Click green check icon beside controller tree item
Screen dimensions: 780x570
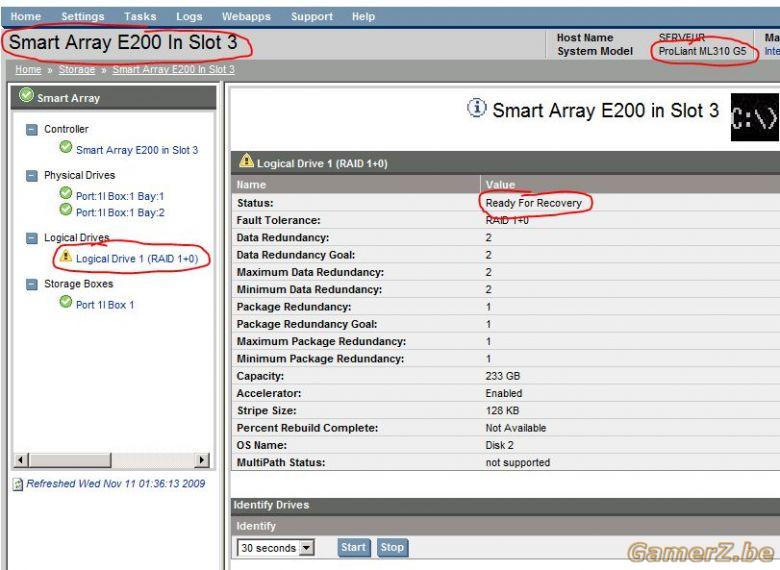(66, 147)
